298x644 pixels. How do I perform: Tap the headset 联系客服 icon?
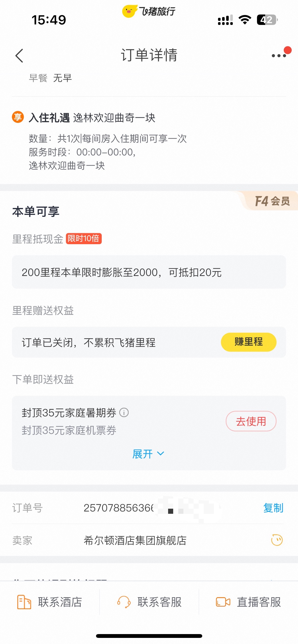[x=124, y=602]
